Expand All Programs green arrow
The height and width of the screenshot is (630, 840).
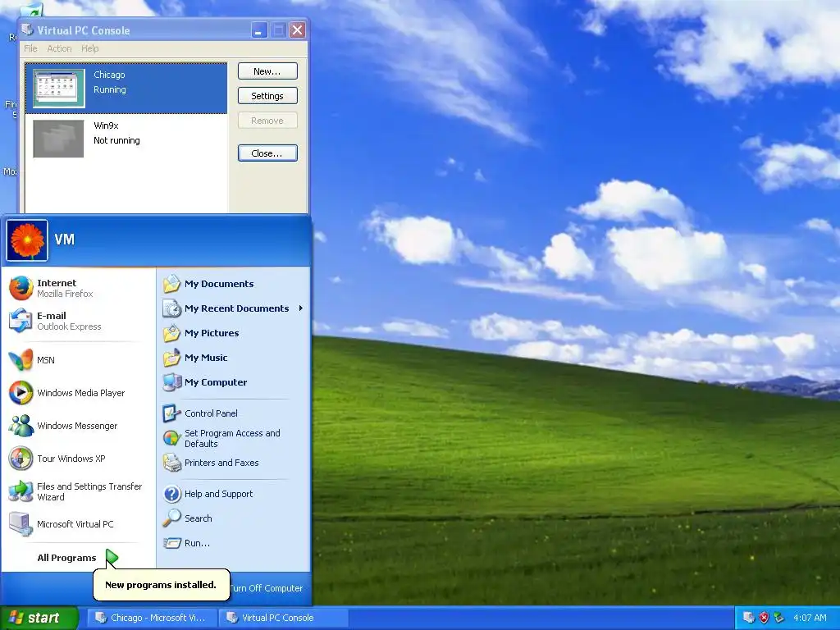click(112, 558)
